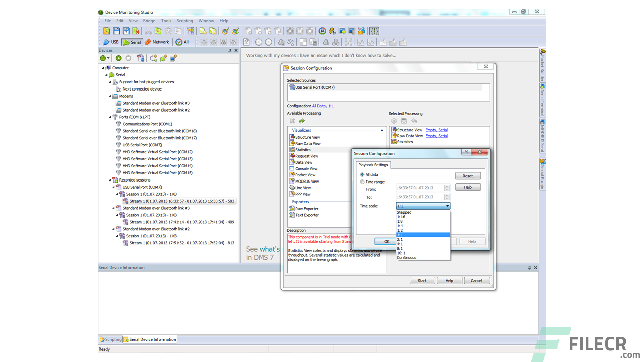Viewport: 644px width, 362px height.
Task: Select the All data radio button
Action: [362, 175]
